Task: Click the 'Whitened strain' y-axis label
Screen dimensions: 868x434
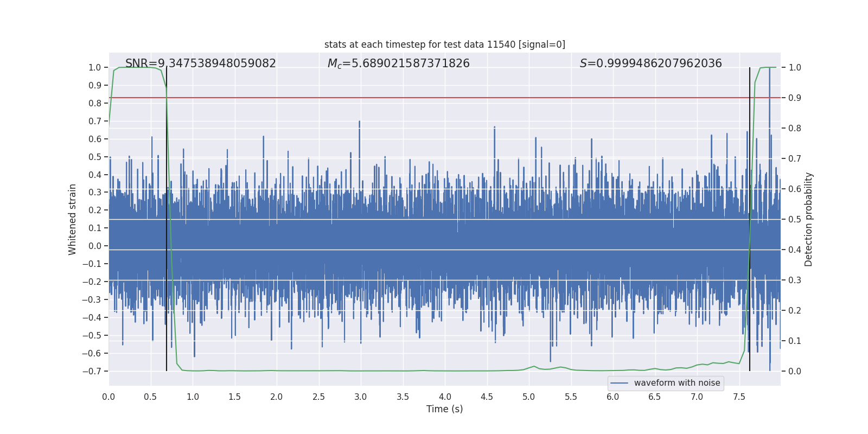Action: pyautogui.click(x=72, y=219)
